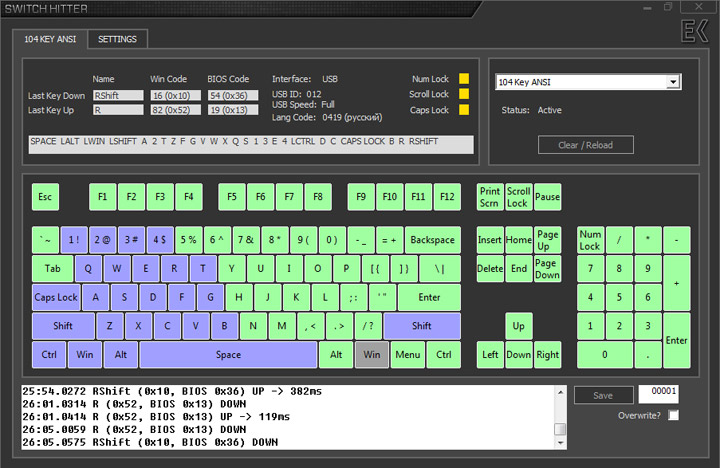Click the Right arrow key
720x468 pixels.
[x=547, y=355]
